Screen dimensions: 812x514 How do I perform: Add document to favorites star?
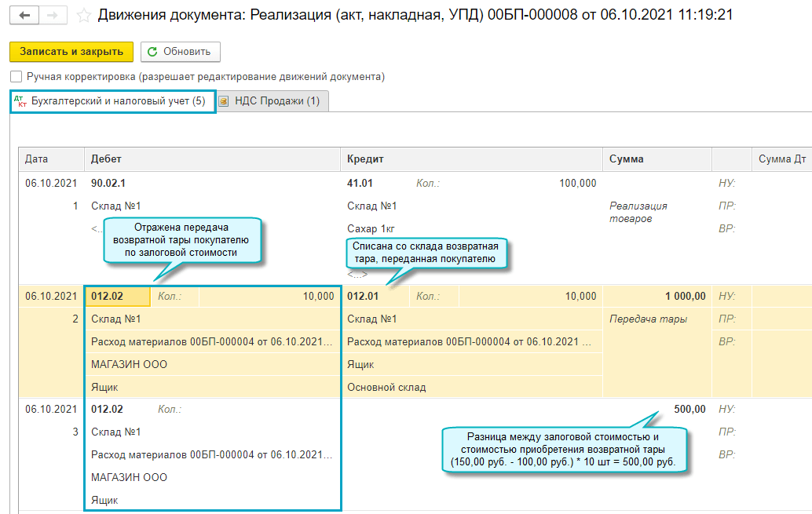[84, 16]
